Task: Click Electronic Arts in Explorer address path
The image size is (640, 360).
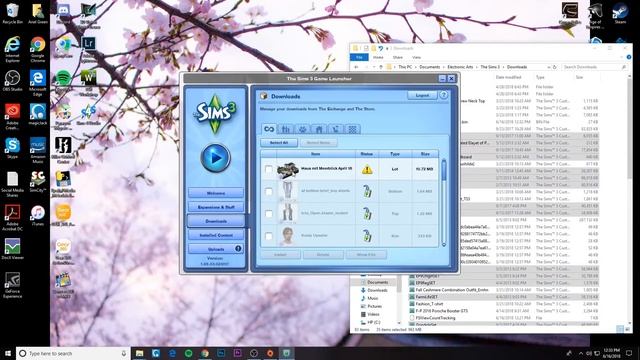Action: [x=460, y=67]
